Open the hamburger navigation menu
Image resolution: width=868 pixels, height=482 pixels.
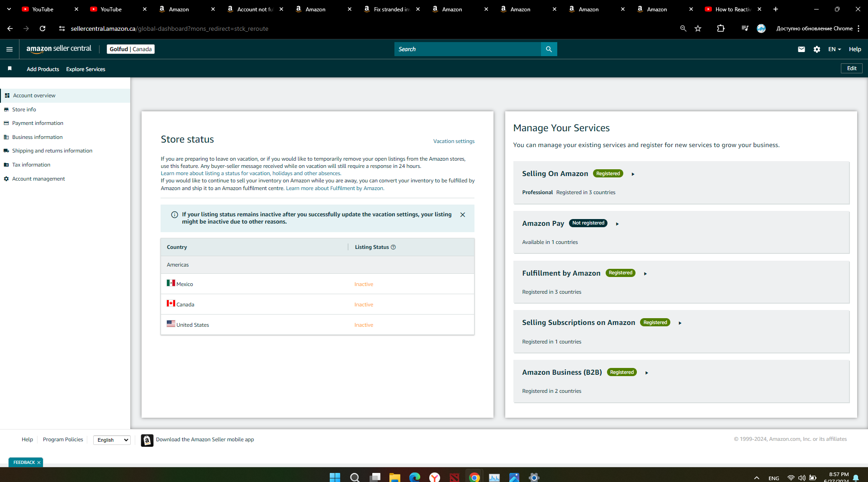pyautogui.click(x=9, y=49)
